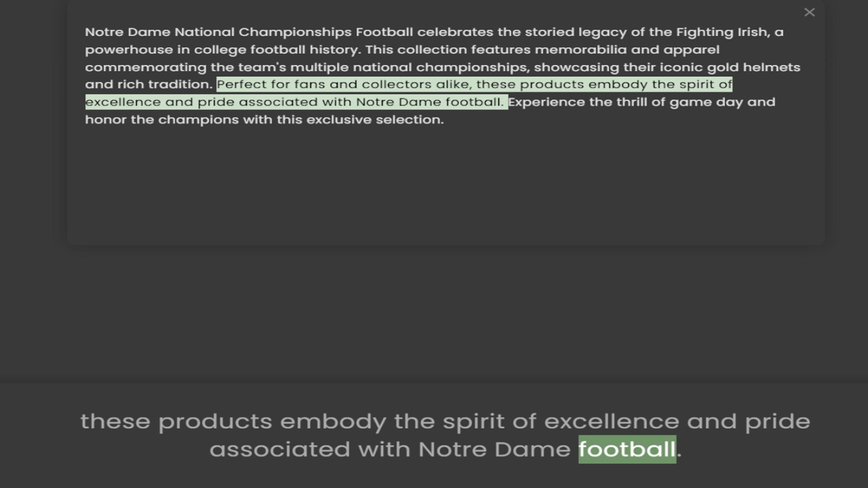Close the description popup with the X icon

[x=809, y=12]
